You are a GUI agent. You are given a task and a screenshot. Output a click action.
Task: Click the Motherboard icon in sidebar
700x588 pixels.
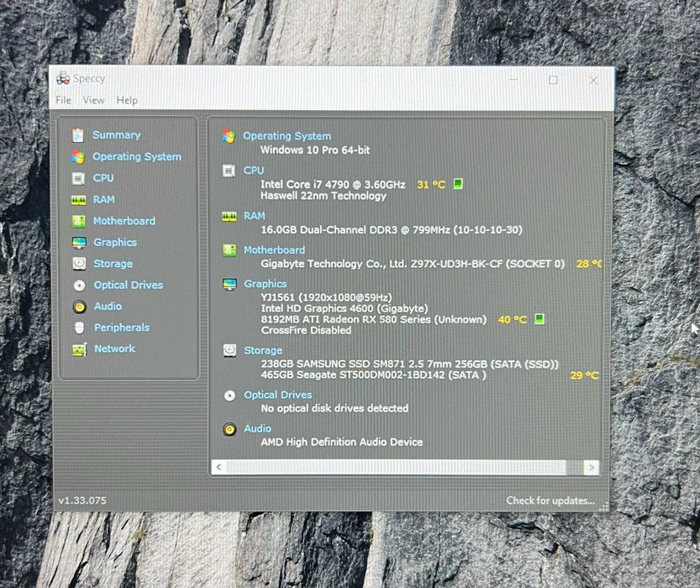click(x=79, y=221)
